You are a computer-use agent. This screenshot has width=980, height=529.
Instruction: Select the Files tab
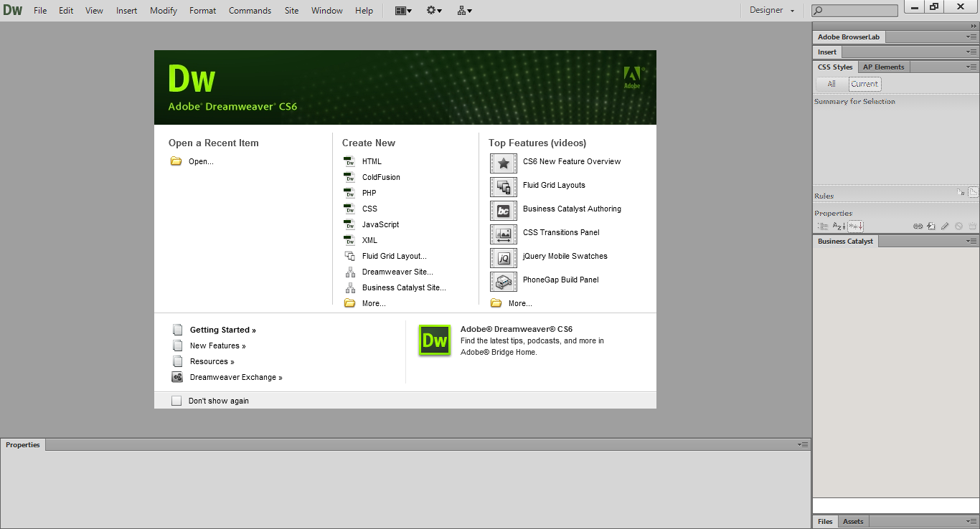point(825,521)
